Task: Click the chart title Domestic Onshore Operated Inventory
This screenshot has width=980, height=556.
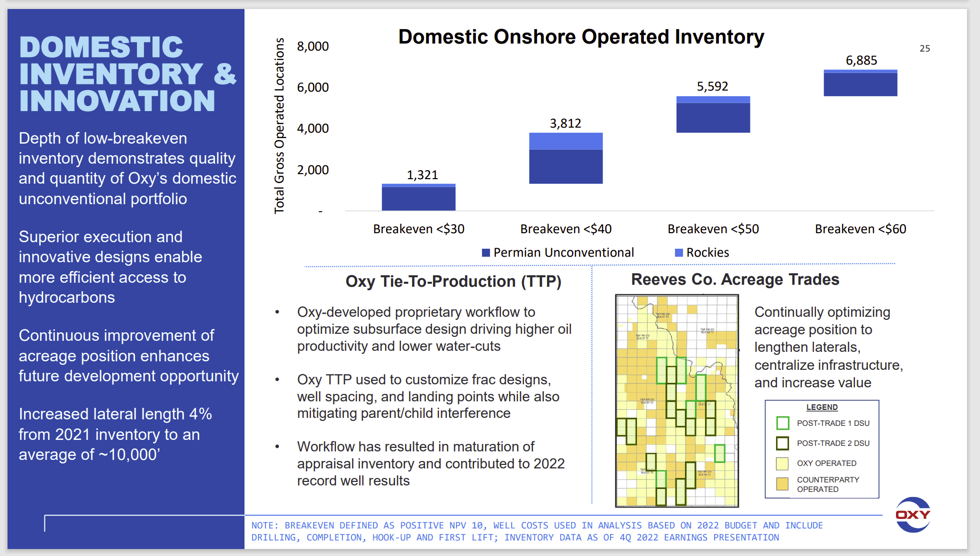Action: coord(581,37)
